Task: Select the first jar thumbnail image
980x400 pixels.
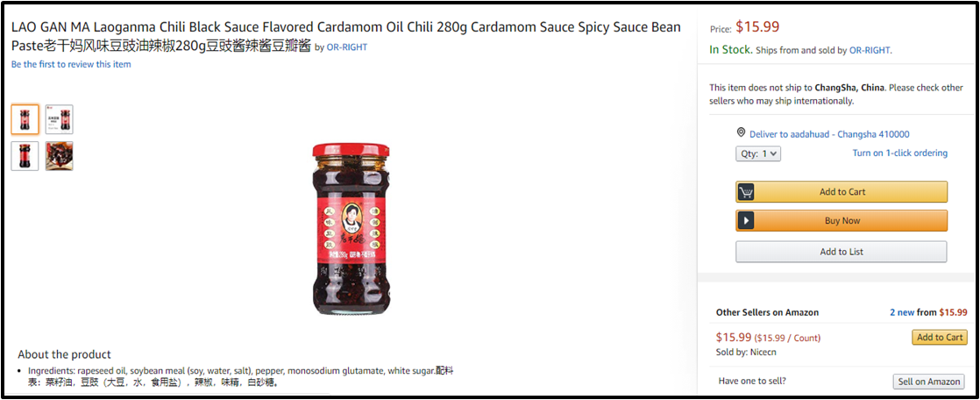Action: (x=25, y=119)
